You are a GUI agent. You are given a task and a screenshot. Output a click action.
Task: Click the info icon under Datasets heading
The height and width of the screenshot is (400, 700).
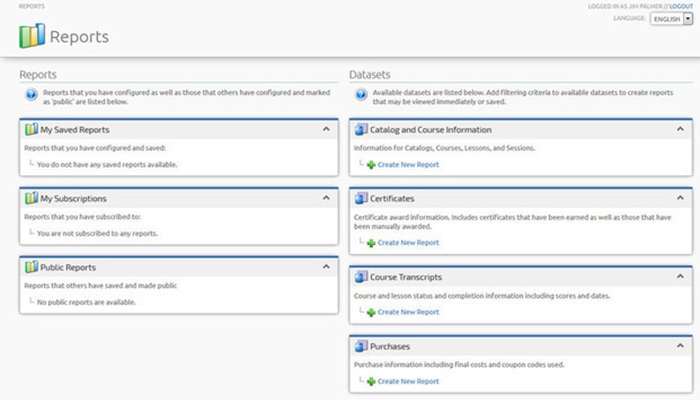(x=362, y=96)
